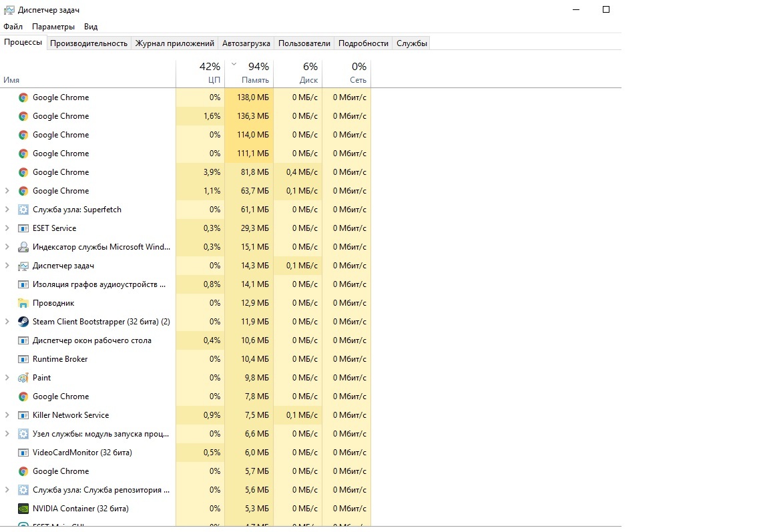Expand the ESET Service entry
The height and width of the screenshot is (532, 769).
[7, 228]
